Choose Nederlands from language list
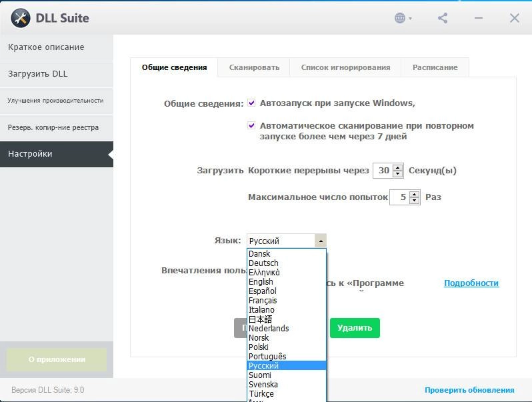The height and width of the screenshot is (402, 532). click(287, 329)
